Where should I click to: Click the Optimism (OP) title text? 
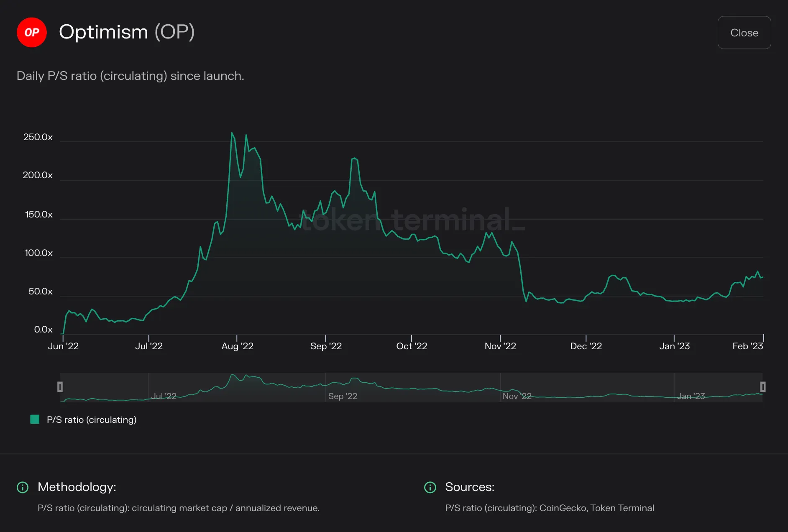pos(127,32)
